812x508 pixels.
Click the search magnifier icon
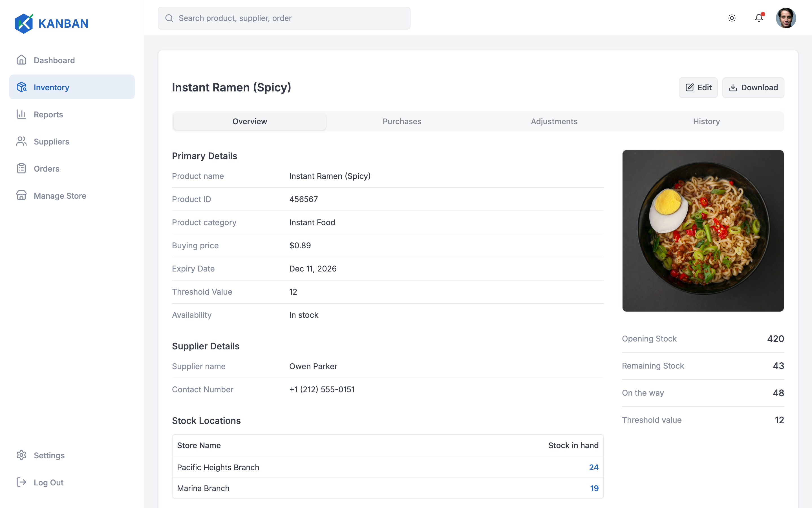click(169, 18)
